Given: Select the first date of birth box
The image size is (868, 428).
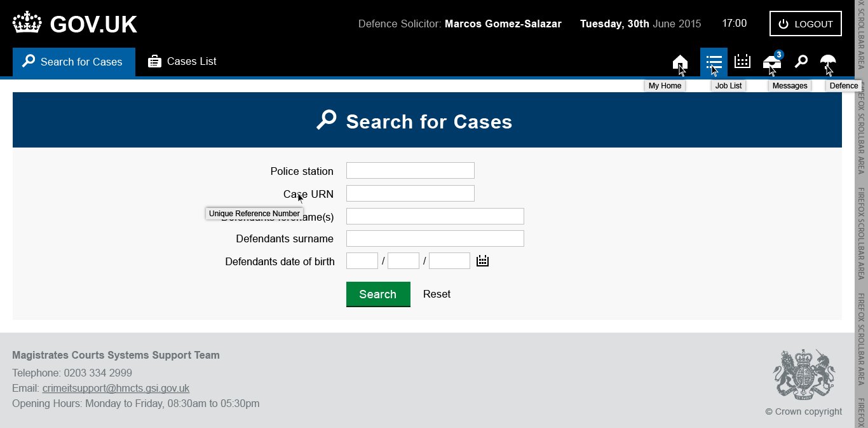Looking at the screenshot, I should click(x=362, y=260).
